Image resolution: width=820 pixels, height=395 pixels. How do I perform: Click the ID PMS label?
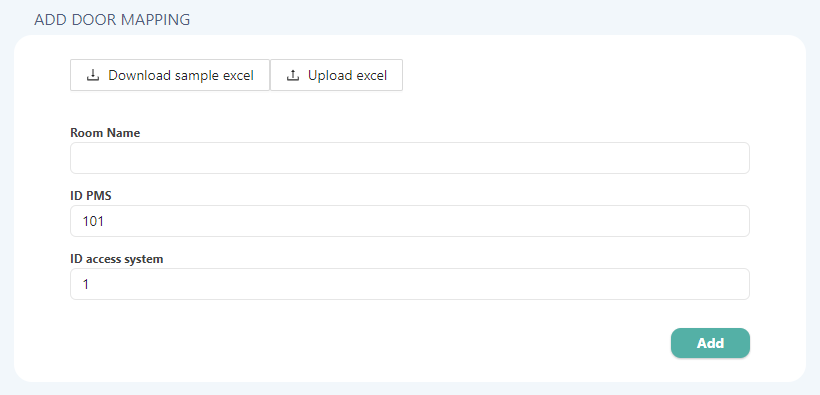(91, 196)
